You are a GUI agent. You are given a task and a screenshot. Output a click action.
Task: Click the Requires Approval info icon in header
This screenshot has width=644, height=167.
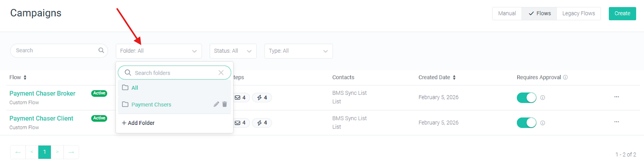click(x=565, y=77)
